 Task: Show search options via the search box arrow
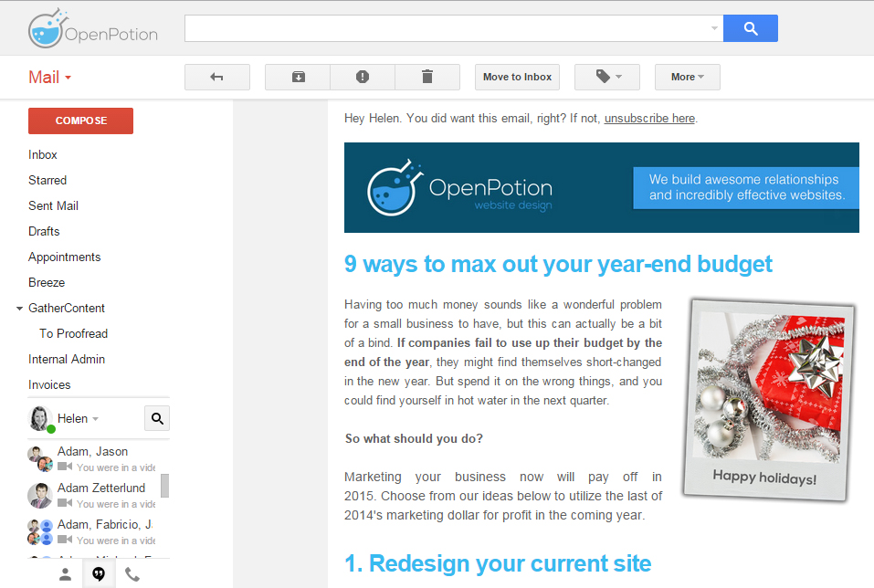714,28
